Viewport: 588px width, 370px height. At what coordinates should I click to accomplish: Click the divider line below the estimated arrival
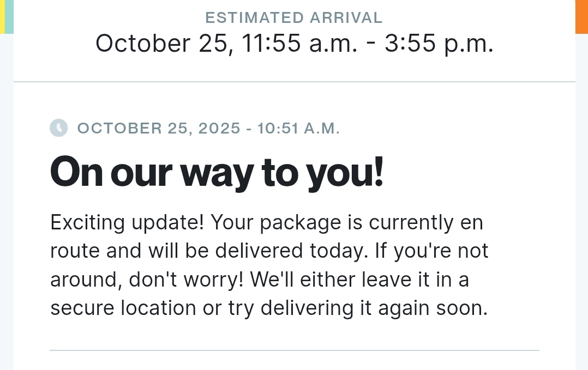point(294,82)
